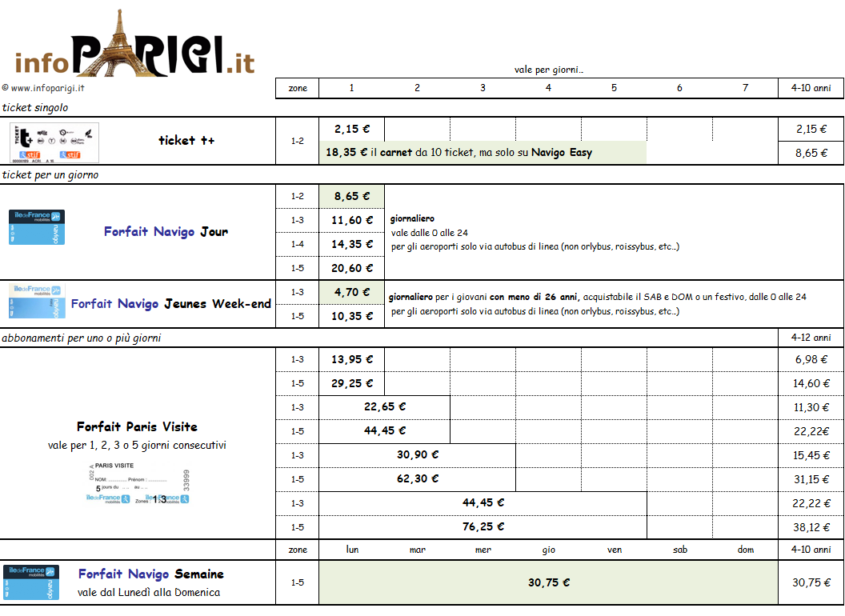
Task: Click the wide green 30,75 € Semaine bar
Action: 548,582
